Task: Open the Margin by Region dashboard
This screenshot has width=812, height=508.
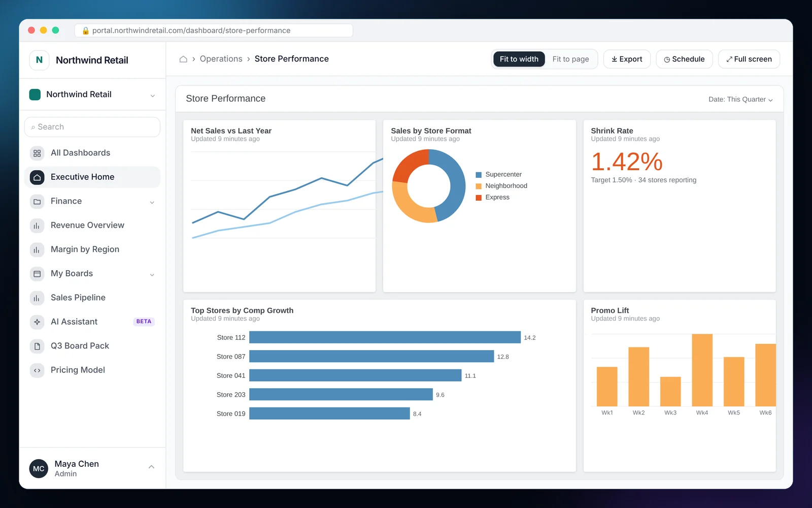Action: pyautogui.click(x=92, y=250)
